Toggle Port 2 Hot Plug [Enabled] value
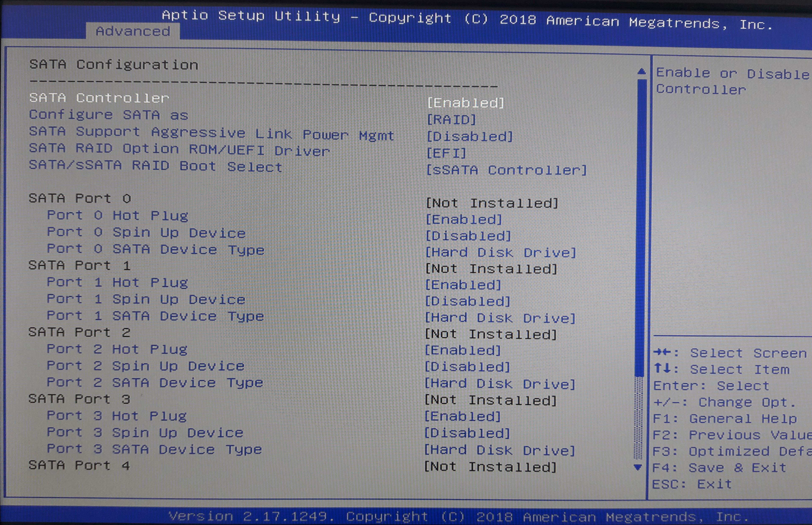Screen dimensions: 812x525 463,350
